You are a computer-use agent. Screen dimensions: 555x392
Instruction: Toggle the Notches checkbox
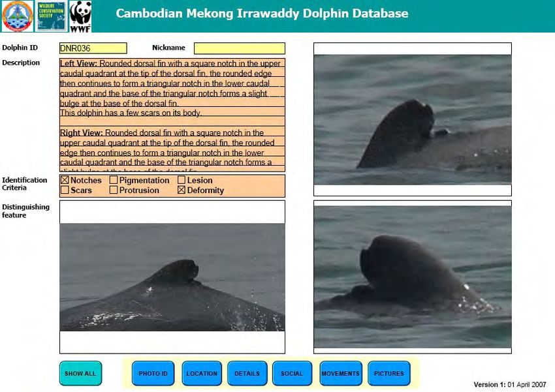click(x=65, y=181)
